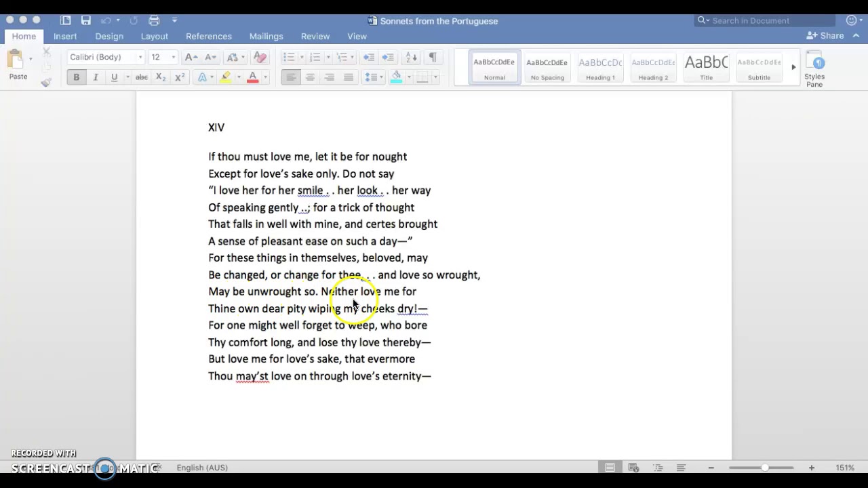Open the Change Case dropdown
Screen dimensions: 868x488
click(235, 57)
